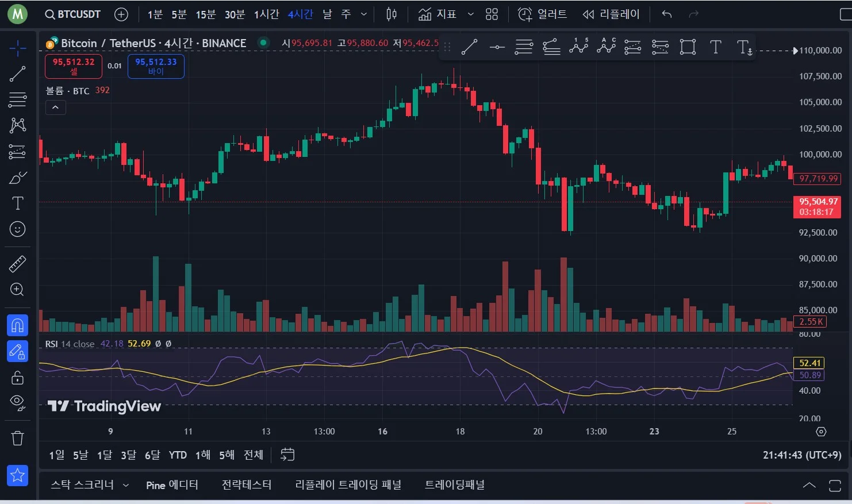Activate the zoom in tool

click(x=18, y=290)
